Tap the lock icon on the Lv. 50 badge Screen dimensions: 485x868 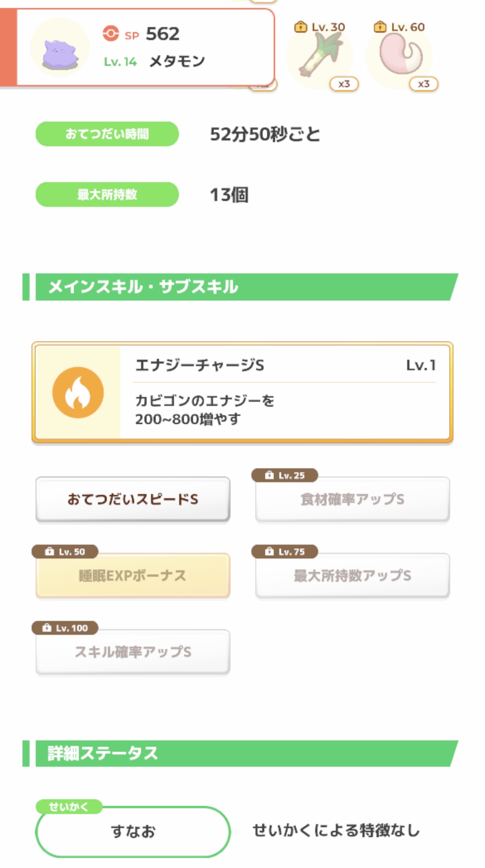(x=49, y=552)
